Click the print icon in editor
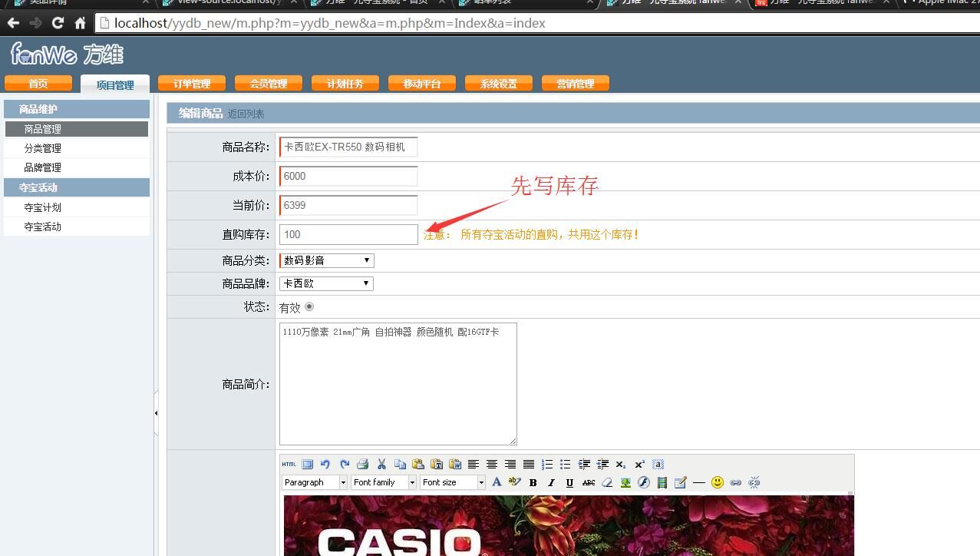Screen dimensions: 980x556 pyautogui.click(x=363, y=464)
